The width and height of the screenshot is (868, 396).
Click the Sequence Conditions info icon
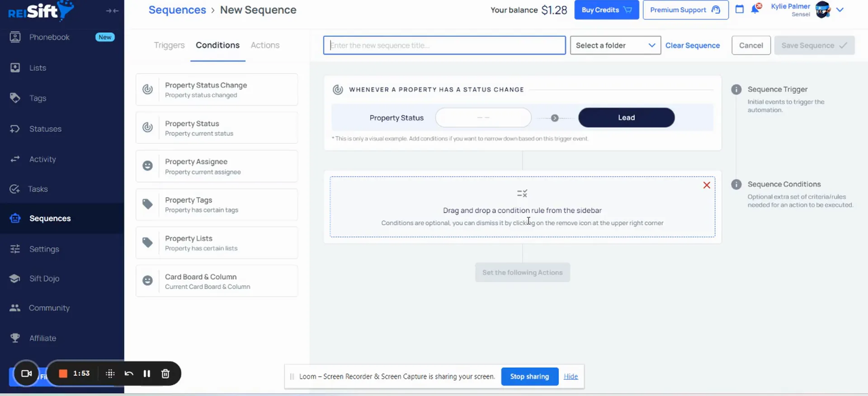[736, 184]
